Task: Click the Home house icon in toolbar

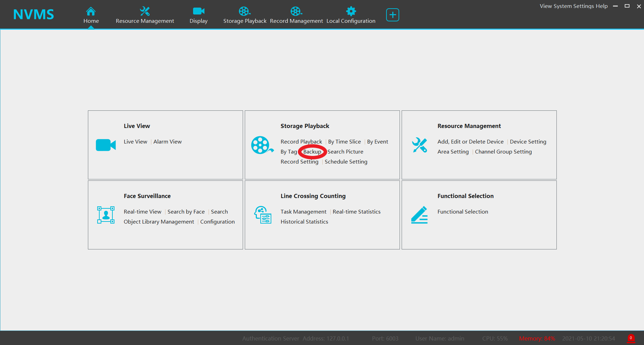Action: (91, 11)
